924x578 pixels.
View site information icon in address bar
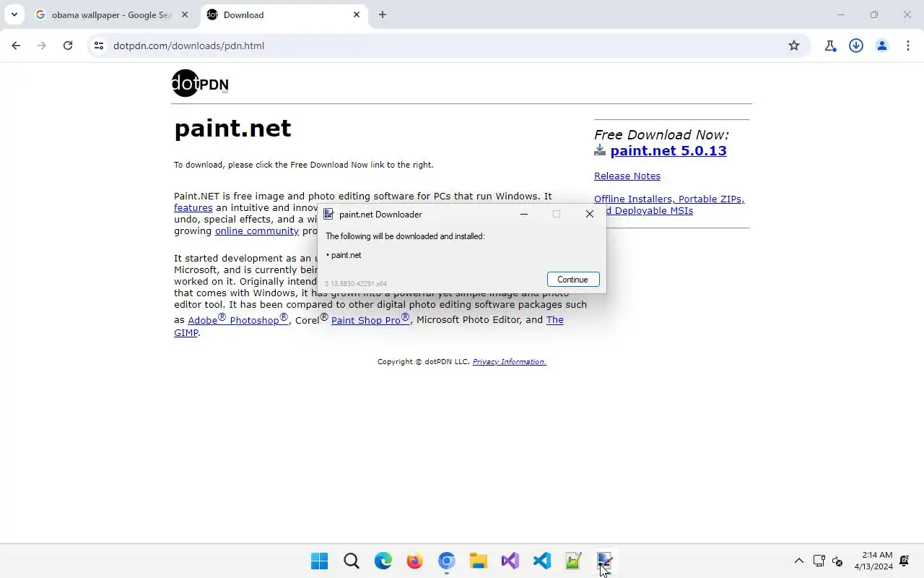click(99, 46)
